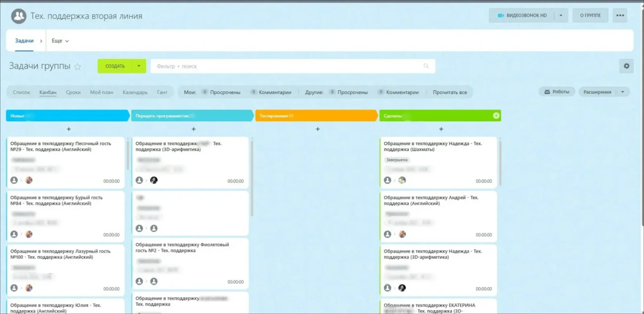This screenshot has width=644, height=314.
Task: Open the settings gear icon
Action: (626, 66)
